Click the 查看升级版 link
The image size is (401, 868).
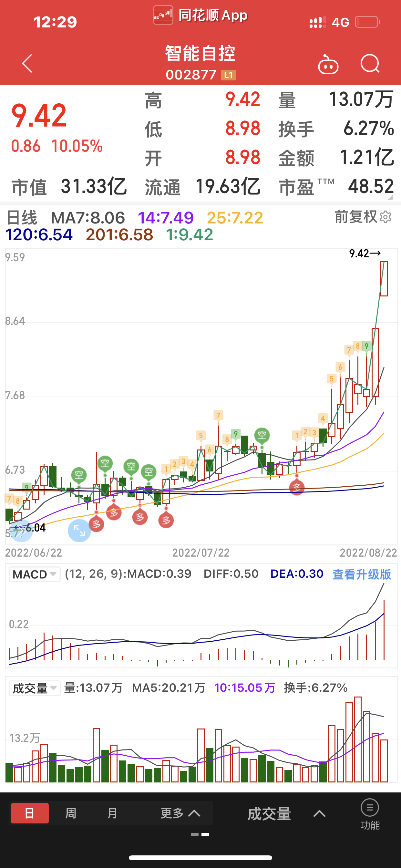coord(362,574)
